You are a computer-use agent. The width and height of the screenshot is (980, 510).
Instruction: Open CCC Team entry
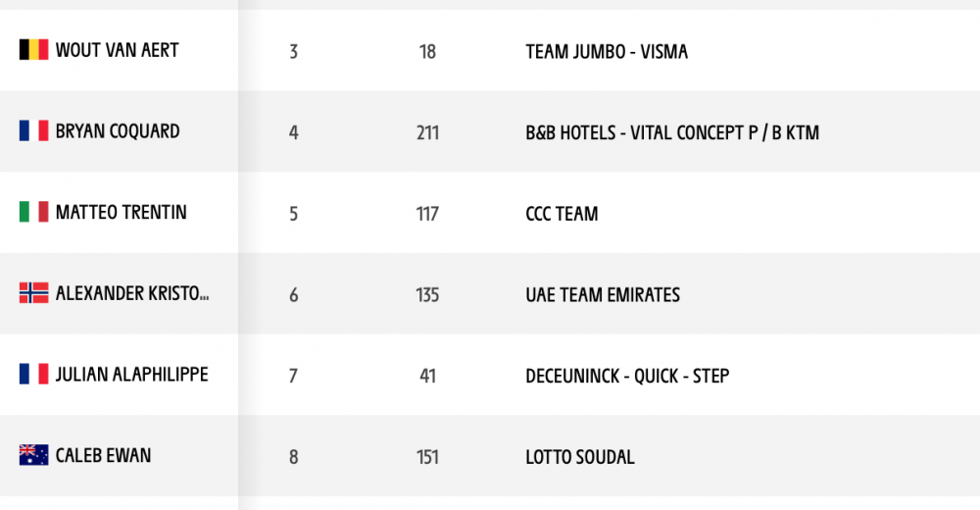pos(562,214)
